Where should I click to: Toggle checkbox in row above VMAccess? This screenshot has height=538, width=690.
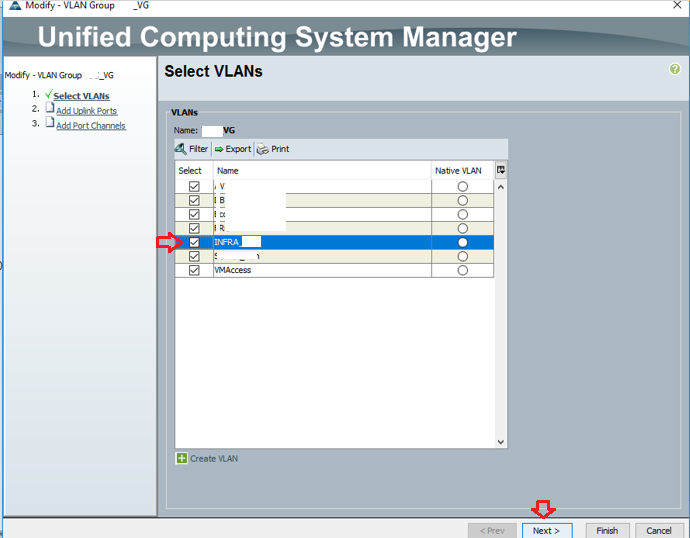pos(194,256)
